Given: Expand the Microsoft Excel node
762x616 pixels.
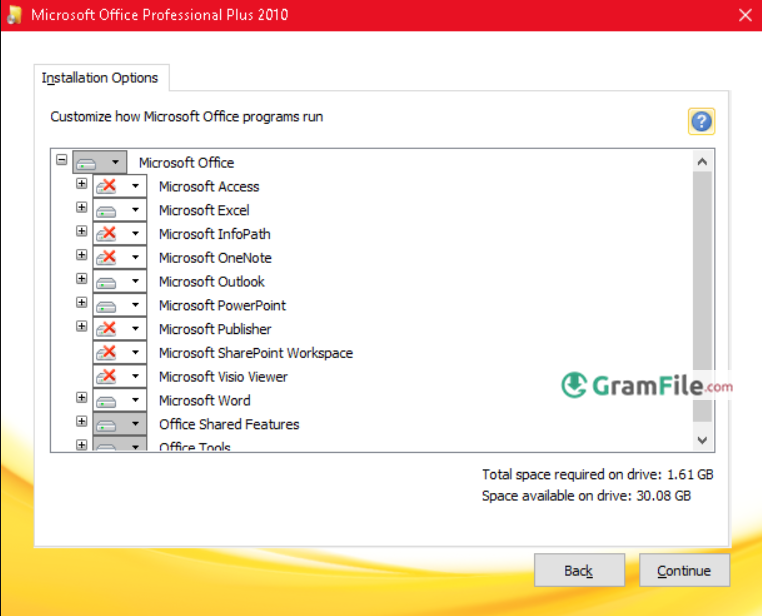Looking at the screenshot, I should click(82, 207).
